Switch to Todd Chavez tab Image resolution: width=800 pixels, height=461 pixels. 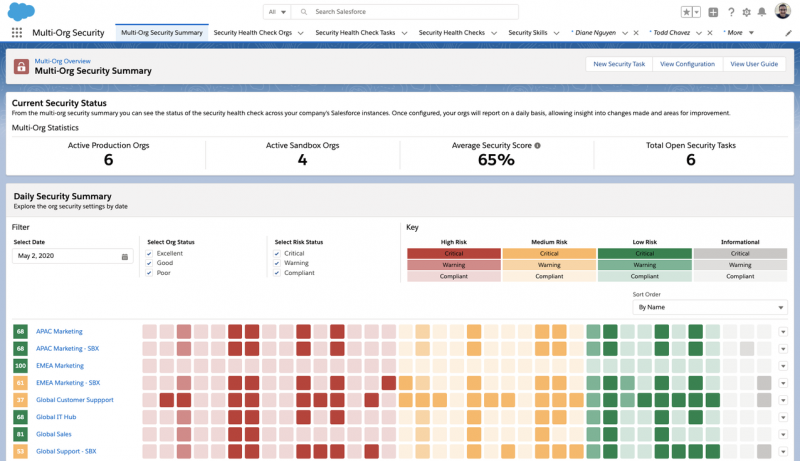pos(671,33)
